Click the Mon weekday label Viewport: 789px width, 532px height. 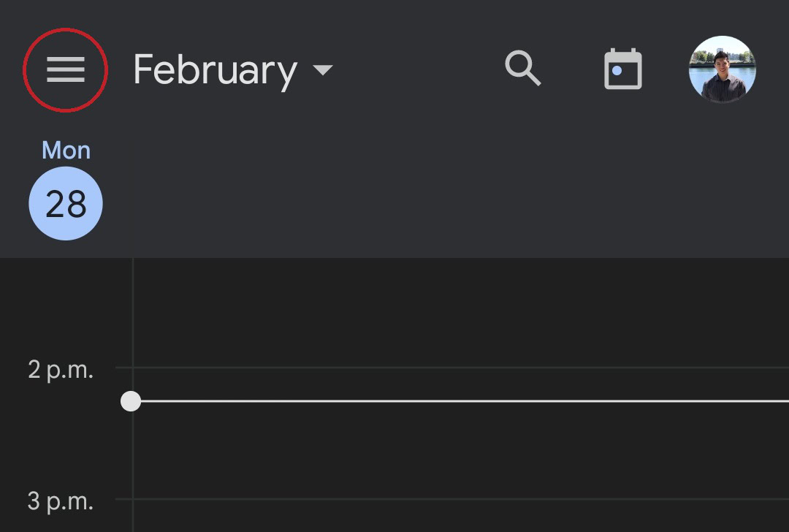coord(66,151)
